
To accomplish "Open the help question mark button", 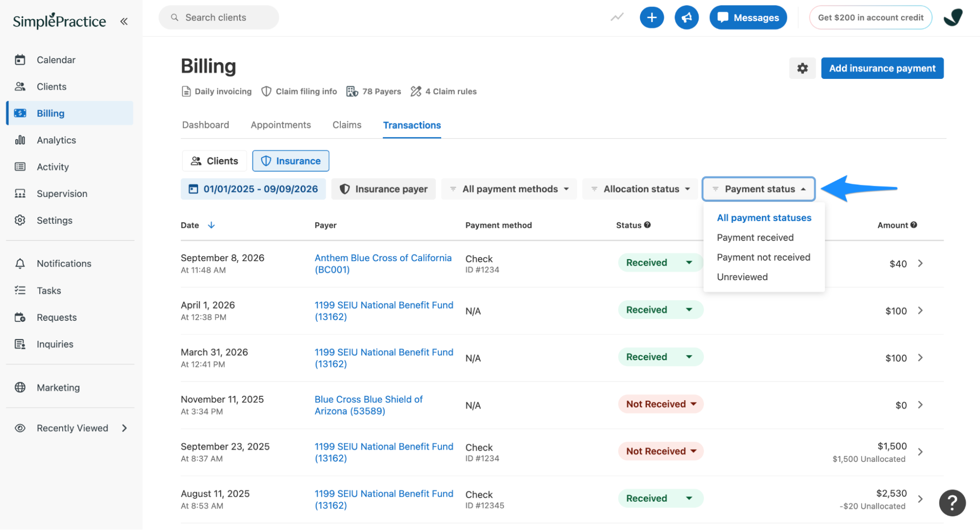I will pyautogui.click(x=952, y=503).
